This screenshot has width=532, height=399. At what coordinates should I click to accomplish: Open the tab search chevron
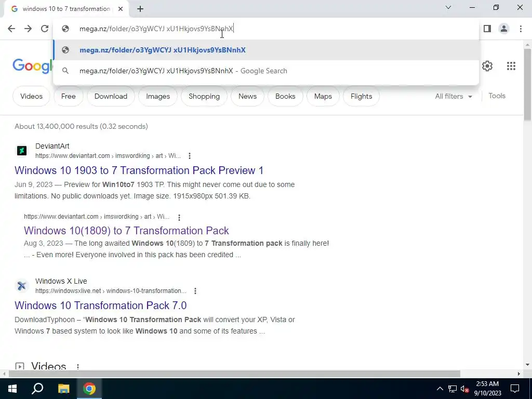pos(448,7)
